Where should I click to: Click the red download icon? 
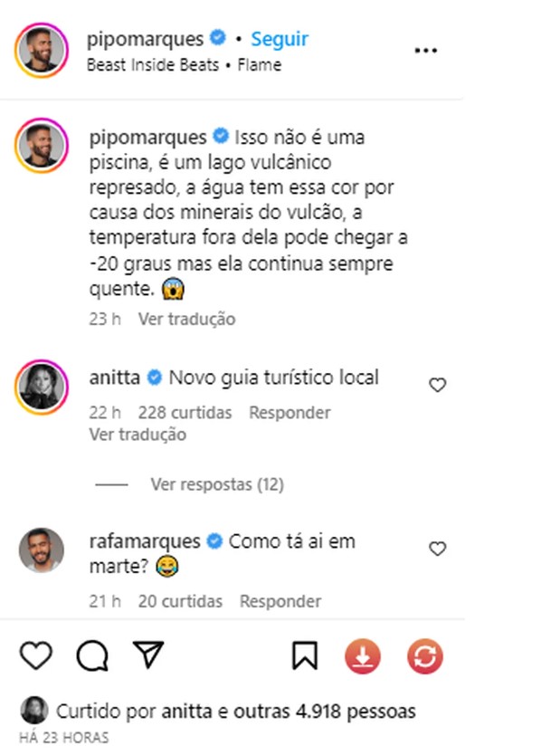tap(364, 653)
